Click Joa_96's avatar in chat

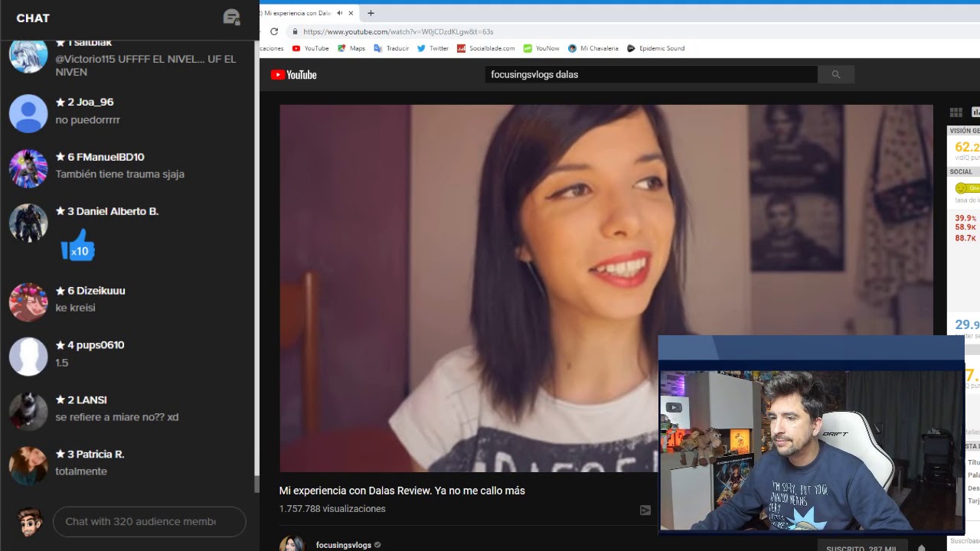pyautogui.click(x=28, y=113)
